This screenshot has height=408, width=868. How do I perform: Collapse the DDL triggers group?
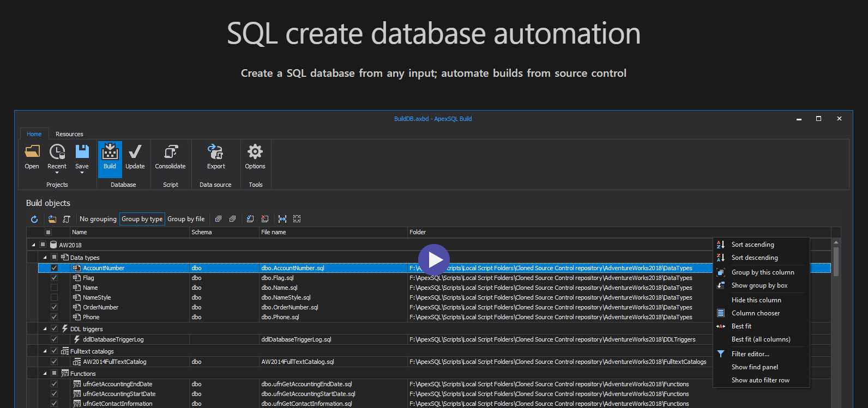click(x=45, y=329)
